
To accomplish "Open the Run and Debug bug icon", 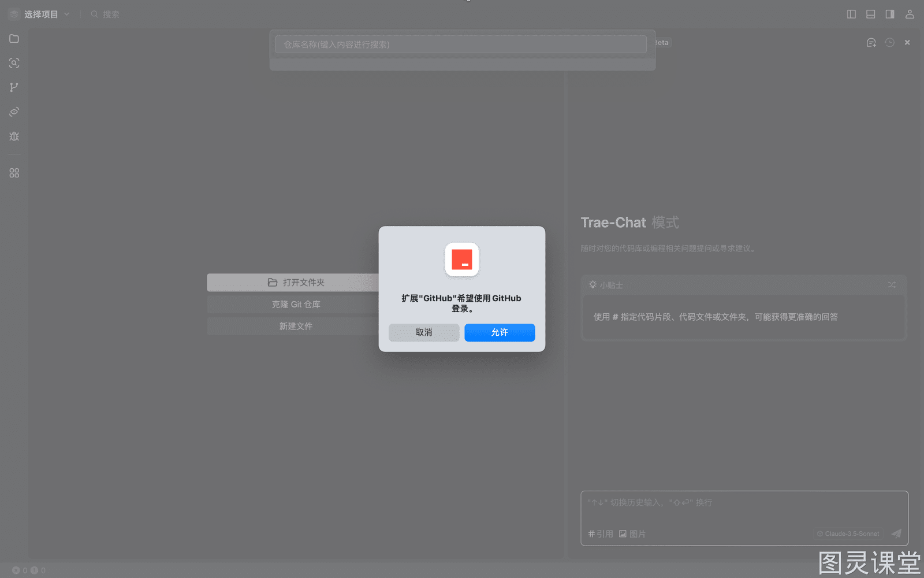I will pyautogui.click(x=14, y=136).
